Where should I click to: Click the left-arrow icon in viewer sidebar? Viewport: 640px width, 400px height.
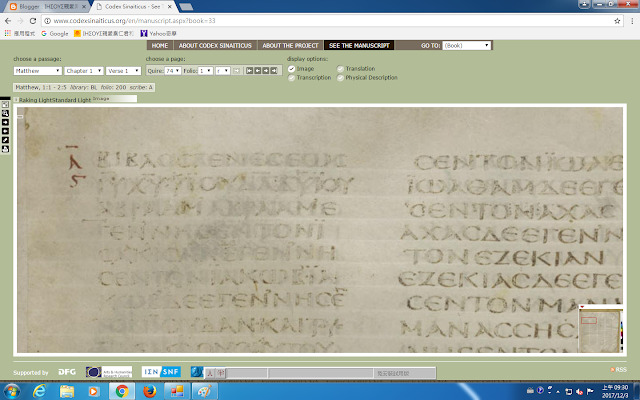tap(5, 131)
